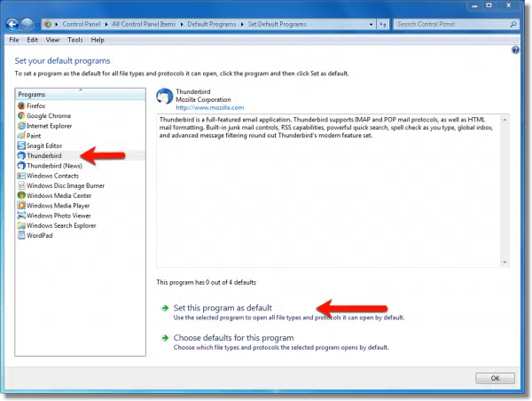532x401 pixels.
Task: Open the Tools menu
Action: pos(75,40)
